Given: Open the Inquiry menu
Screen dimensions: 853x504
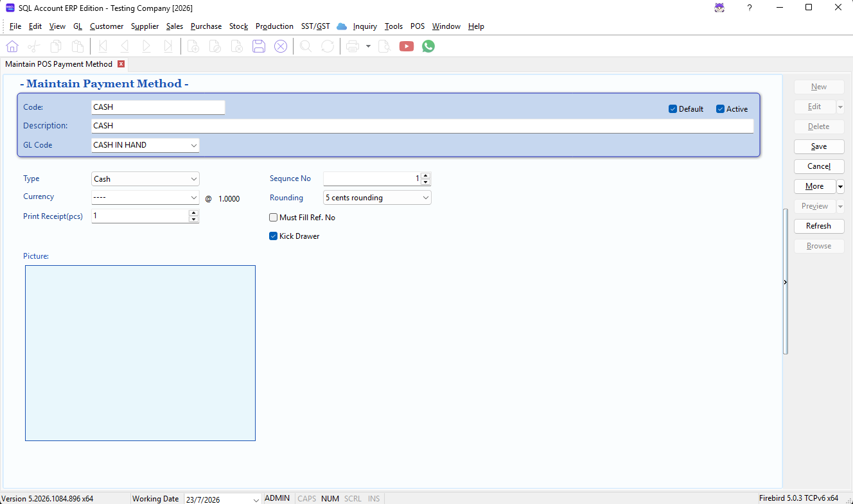Looking at the screenshot, I should coord(365,26).
